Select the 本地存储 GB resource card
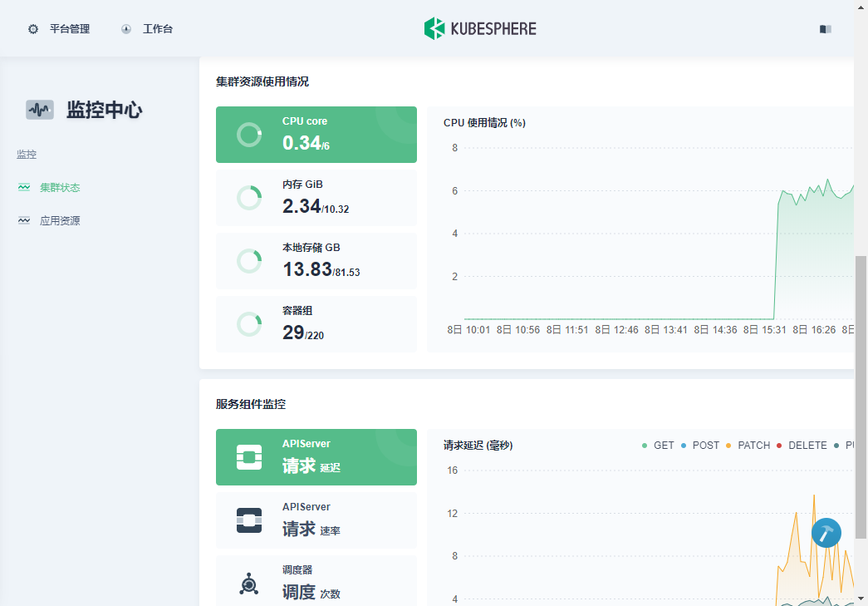Viewport: 868px width, 606px height. tap(316, 261)
